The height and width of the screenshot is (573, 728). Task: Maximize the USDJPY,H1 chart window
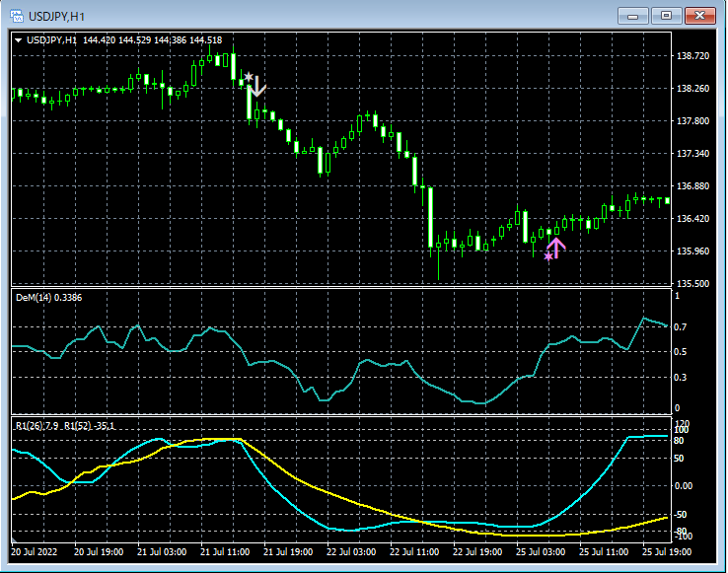(x=668, y=15)
